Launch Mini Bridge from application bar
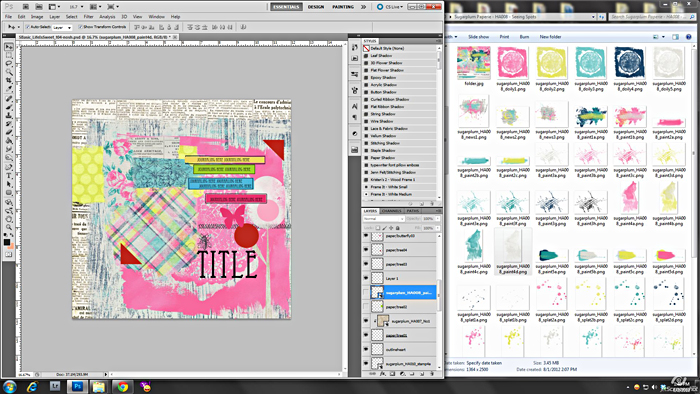This screenshot has width=700, height=394. 39,7
